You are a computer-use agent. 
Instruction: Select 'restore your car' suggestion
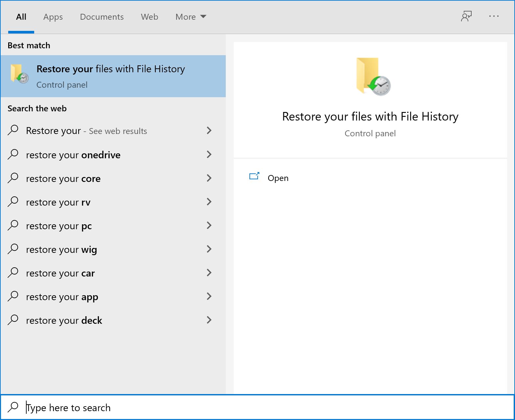(x=113, y=273)
